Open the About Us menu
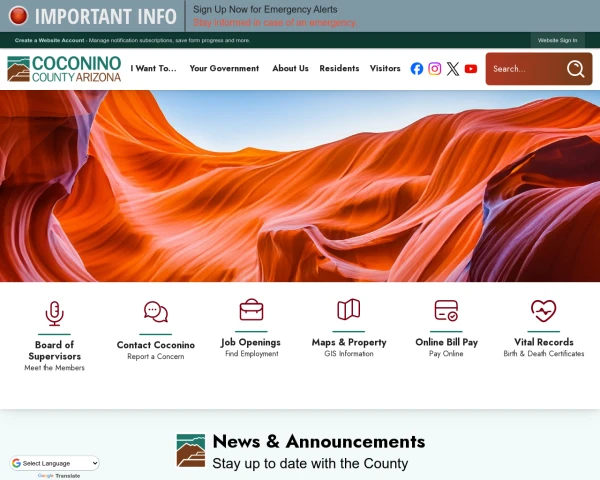The image size is (600, 480). pyautogui.click(x=290, y=68)
